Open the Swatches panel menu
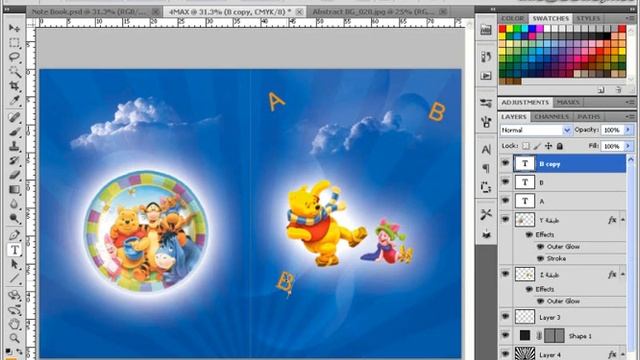The width and height of the screenshot is (640, 360). click(x=630, y=18)
